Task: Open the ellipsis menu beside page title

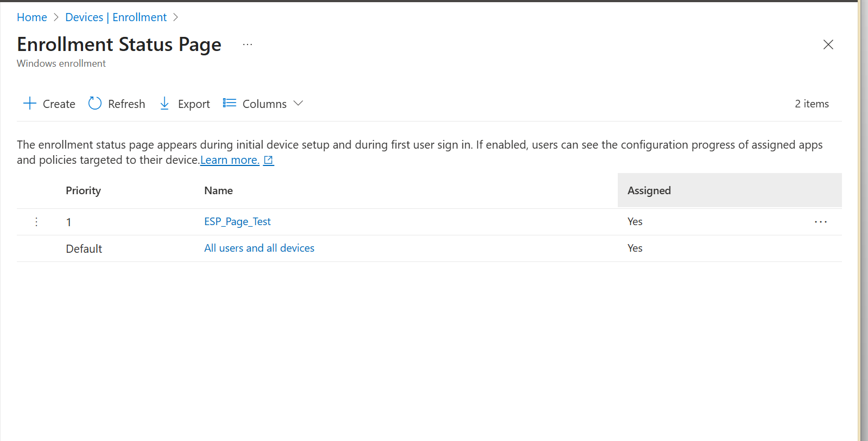Action: pos(248,44)
